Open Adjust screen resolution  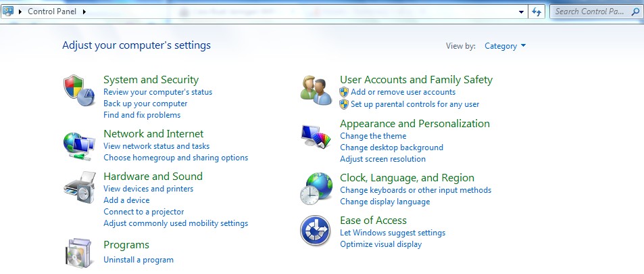point(382,159)
